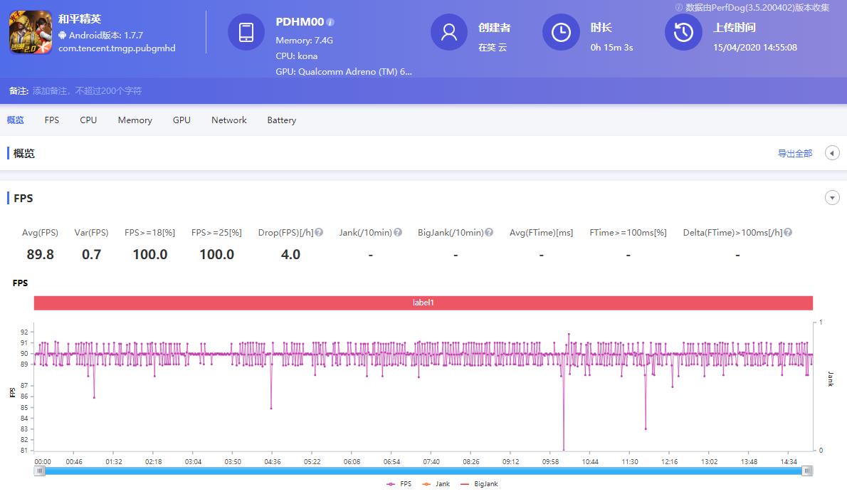Click help icon beside Delta(FTime)>100ms
This screenshot has height=504, width=847.
788,233
